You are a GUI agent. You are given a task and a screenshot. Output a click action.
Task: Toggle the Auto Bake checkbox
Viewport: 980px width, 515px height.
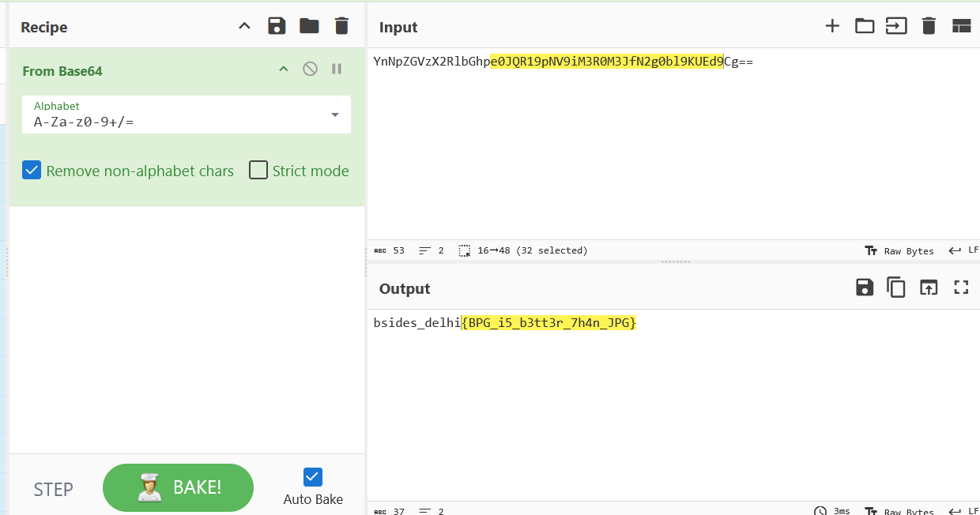tap(313, 477)
